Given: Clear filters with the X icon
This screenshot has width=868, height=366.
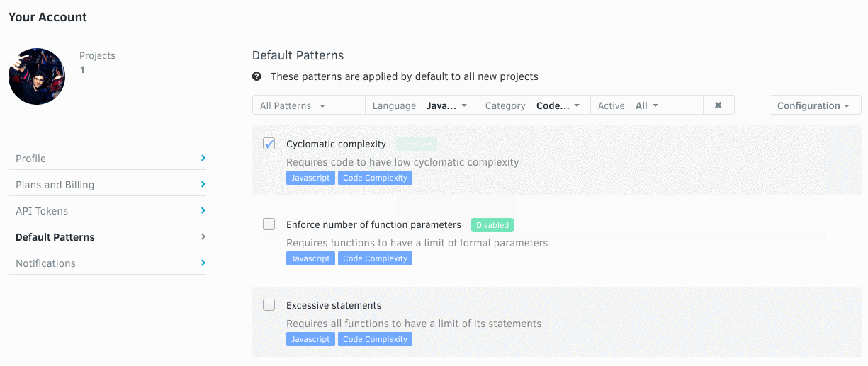Looking at the screenshot, I should [718, 105].
